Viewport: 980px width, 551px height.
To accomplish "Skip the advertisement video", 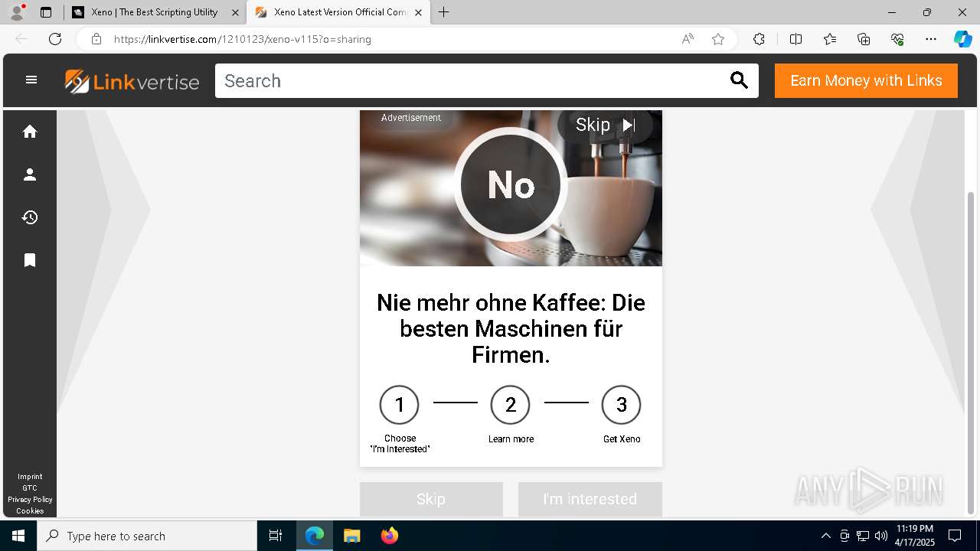I will click(x=605, y=125).
